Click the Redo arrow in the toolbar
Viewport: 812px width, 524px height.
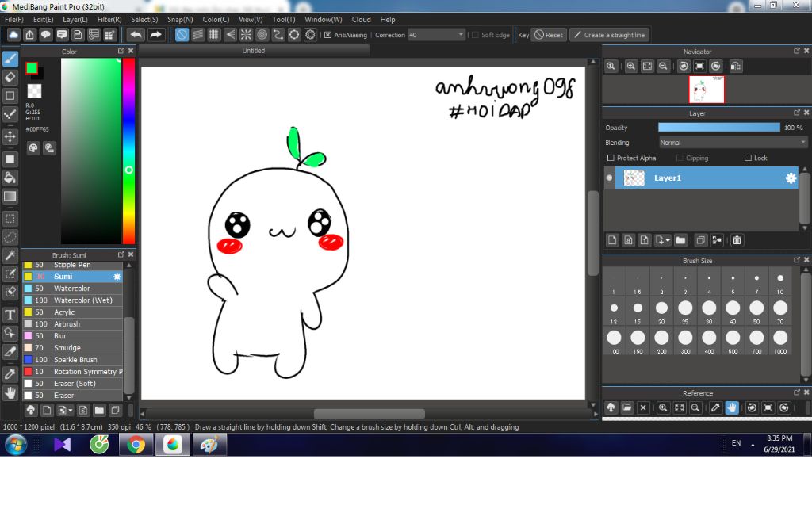click(x=155, y=35)
